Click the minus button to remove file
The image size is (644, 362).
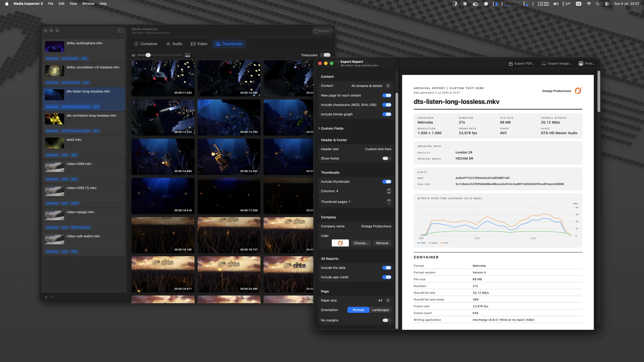(53, 297)
